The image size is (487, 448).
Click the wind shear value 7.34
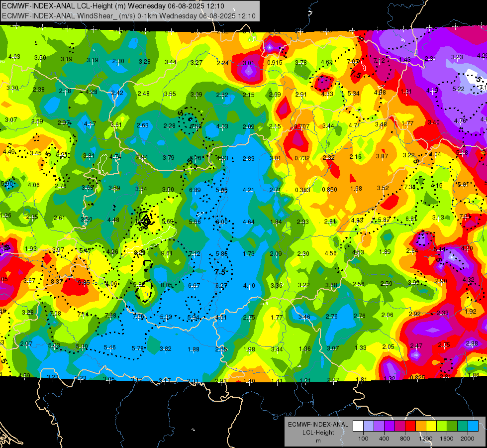410,187
